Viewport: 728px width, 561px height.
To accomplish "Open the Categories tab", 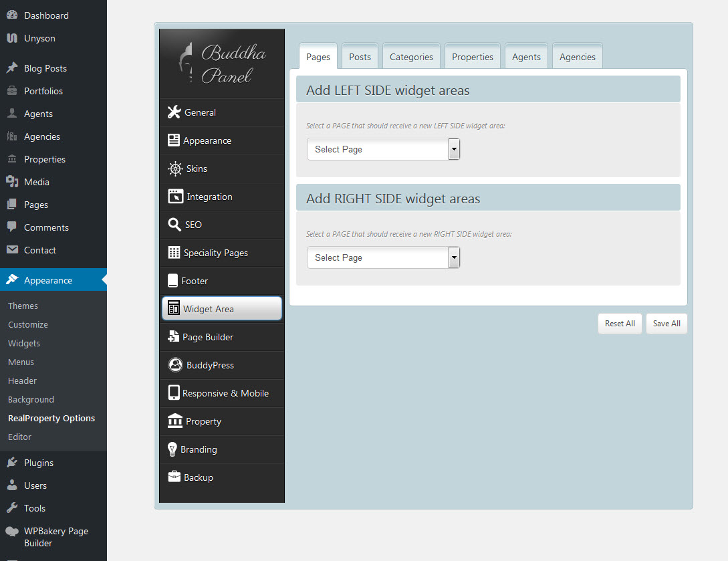I will (x=411, y=57).
